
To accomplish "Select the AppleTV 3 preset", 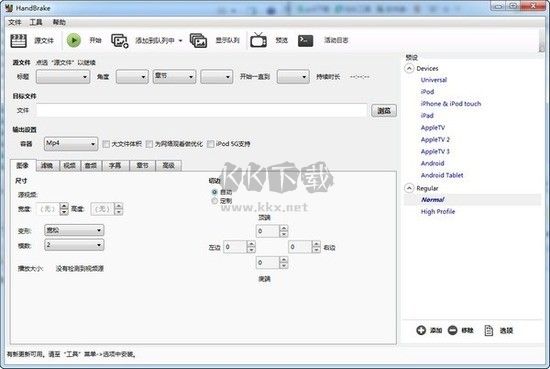I will point(435,152).
